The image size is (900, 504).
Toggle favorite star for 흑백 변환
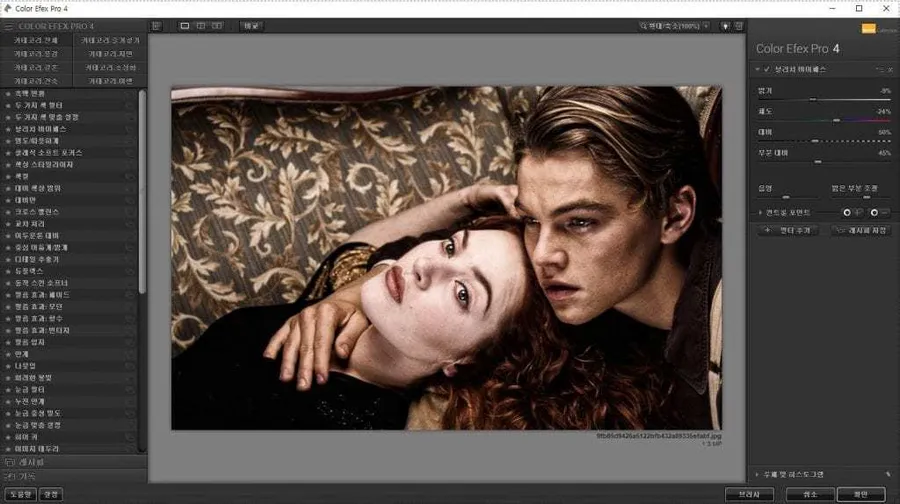[x=8, y=94]
